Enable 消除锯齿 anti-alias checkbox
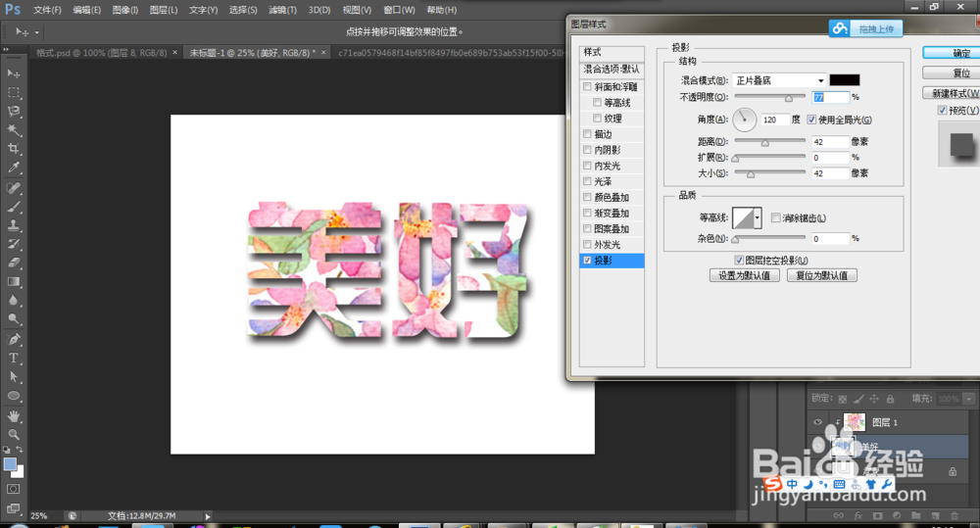 point(775,217)
